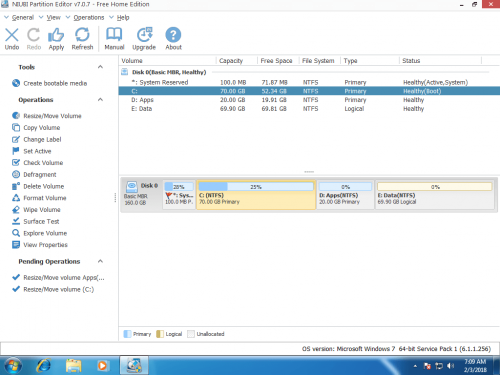
Task: Select the E: Data volume row
Action: pyautogui.click(x=309, y=109)
